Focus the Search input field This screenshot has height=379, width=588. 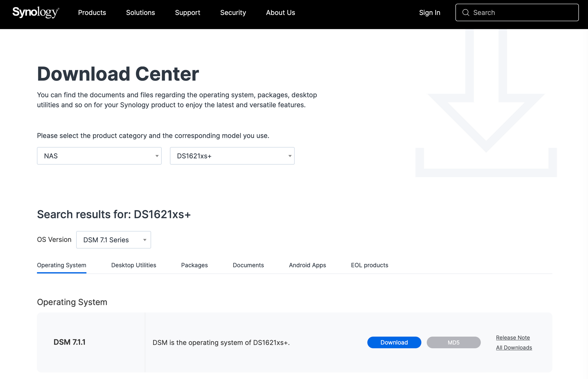[x=517, y=12]
